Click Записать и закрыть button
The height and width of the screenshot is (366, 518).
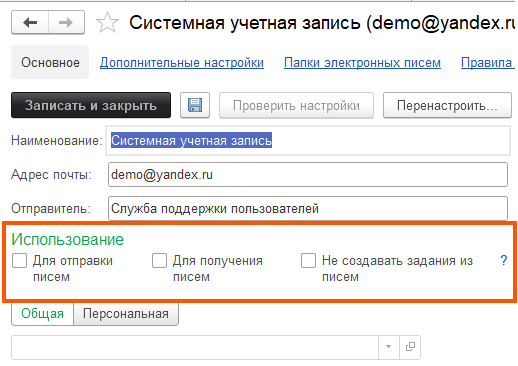(x=91, y=105)
